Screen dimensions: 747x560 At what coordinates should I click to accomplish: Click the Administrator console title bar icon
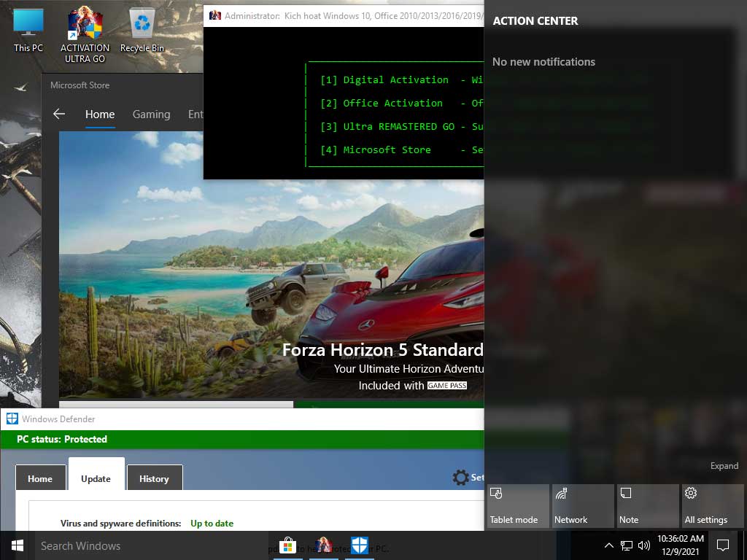[x=215, y=16]
